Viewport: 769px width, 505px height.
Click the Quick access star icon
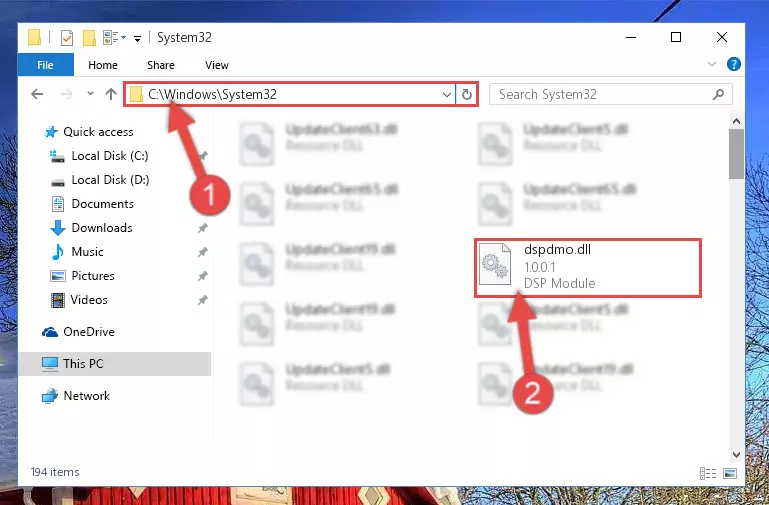(x=51, y=132)
